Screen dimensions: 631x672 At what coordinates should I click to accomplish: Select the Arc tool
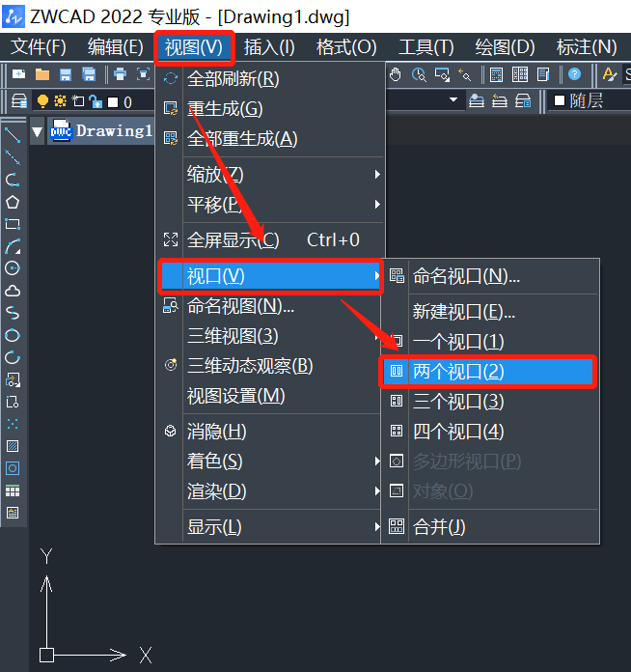[13, 246]
